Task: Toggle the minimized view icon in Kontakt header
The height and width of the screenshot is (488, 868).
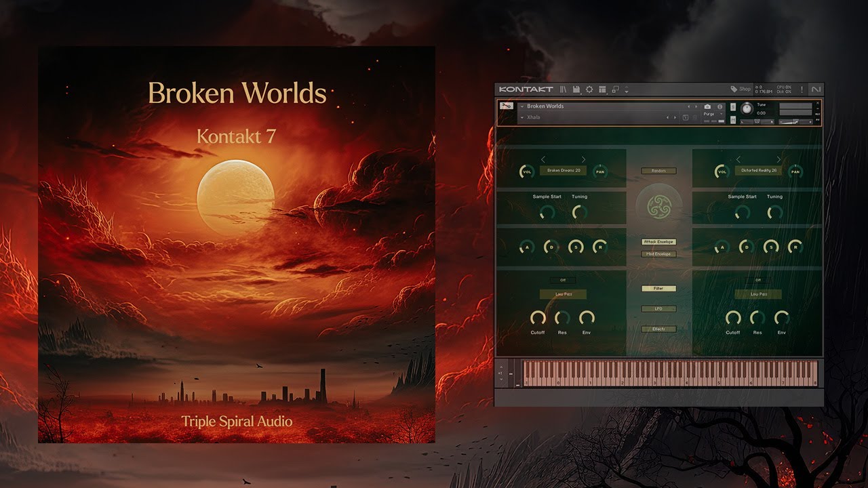Action: [616, 89]
